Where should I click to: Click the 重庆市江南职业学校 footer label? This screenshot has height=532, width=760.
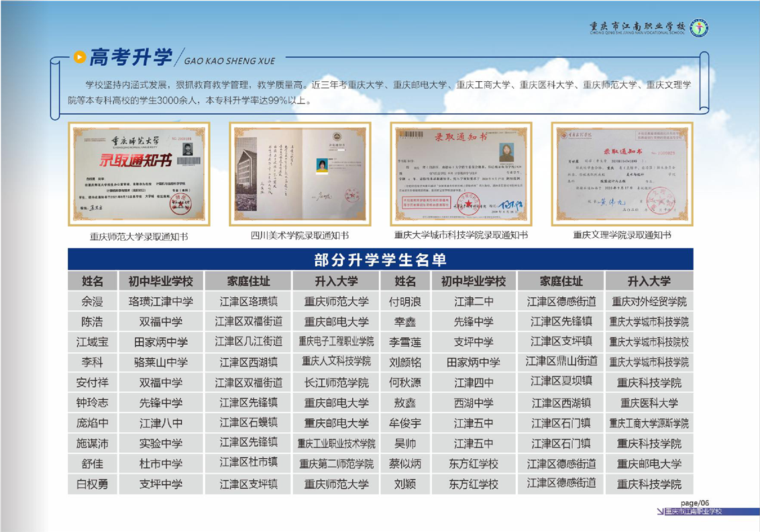pos(693,511)
